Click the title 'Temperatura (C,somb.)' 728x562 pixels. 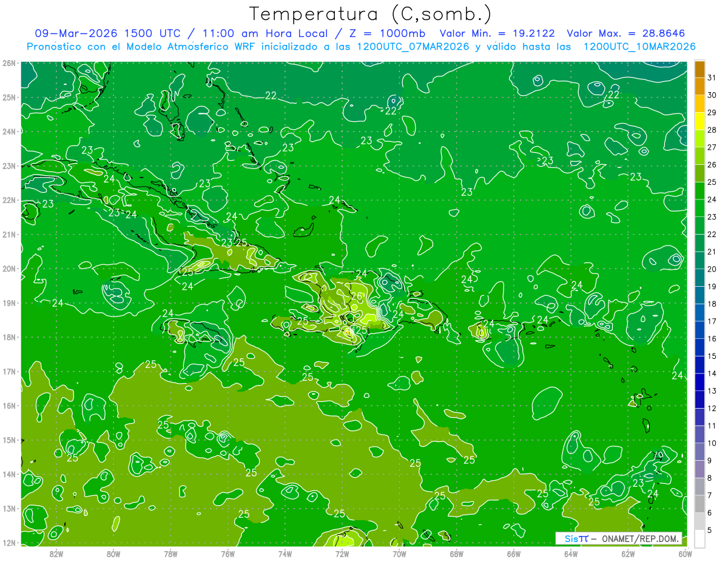click(x=370, y=15)
